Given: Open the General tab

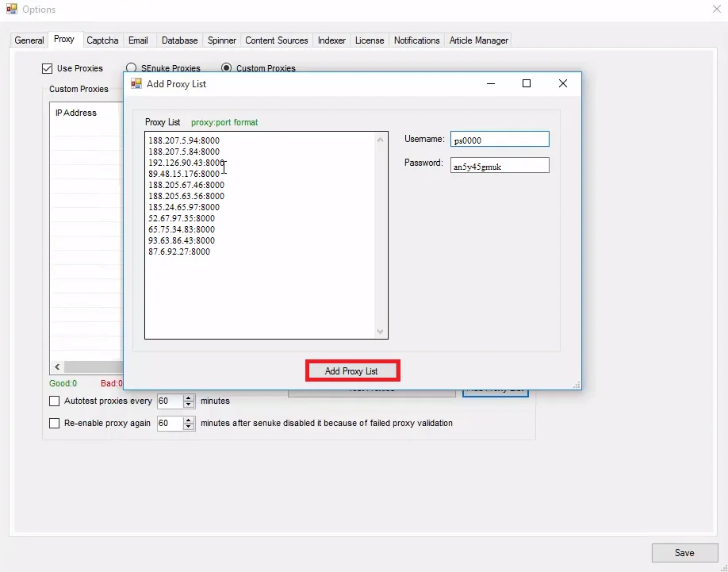Looking at the screenshot, I should (x=29, y=40).
